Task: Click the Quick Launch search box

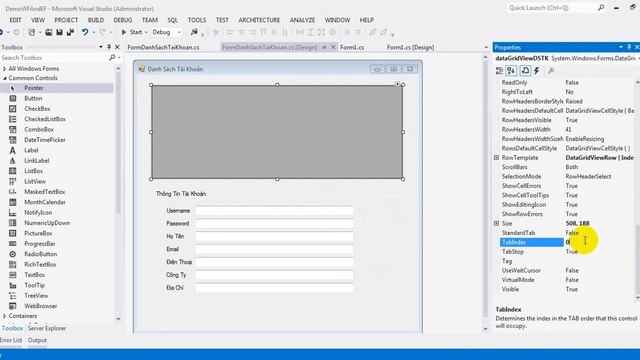Action: click(x=552, y=7)
